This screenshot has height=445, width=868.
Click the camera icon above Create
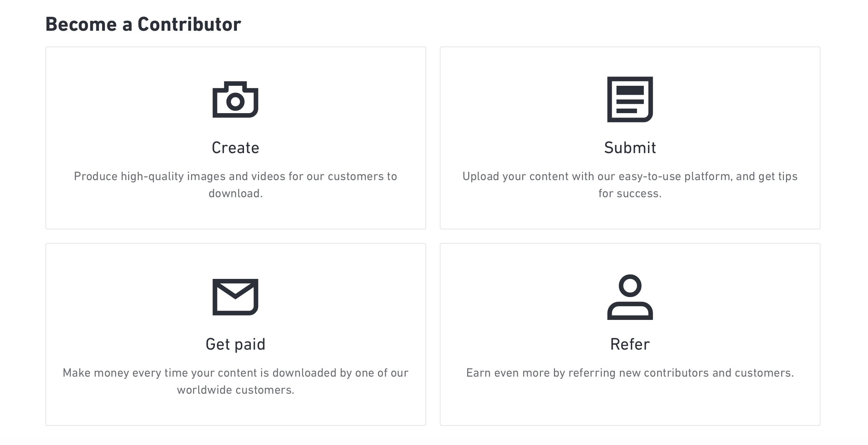click(235, 99)
